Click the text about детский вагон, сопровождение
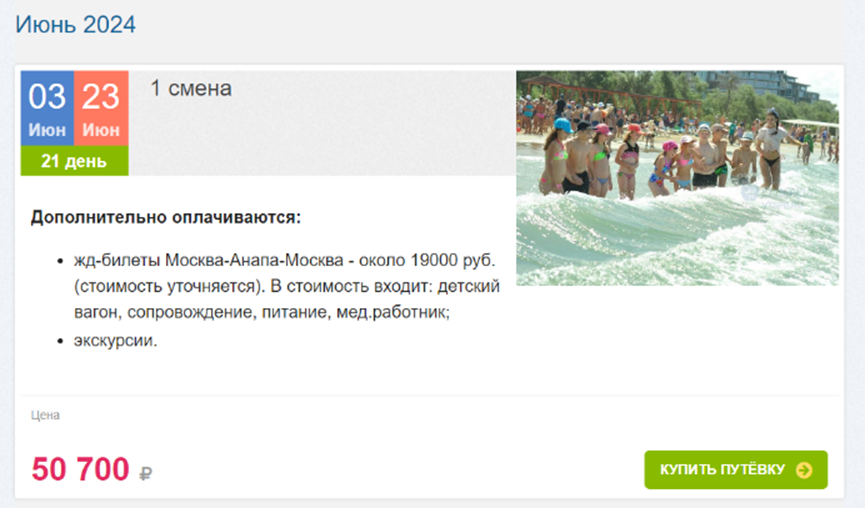 point(287,300)
